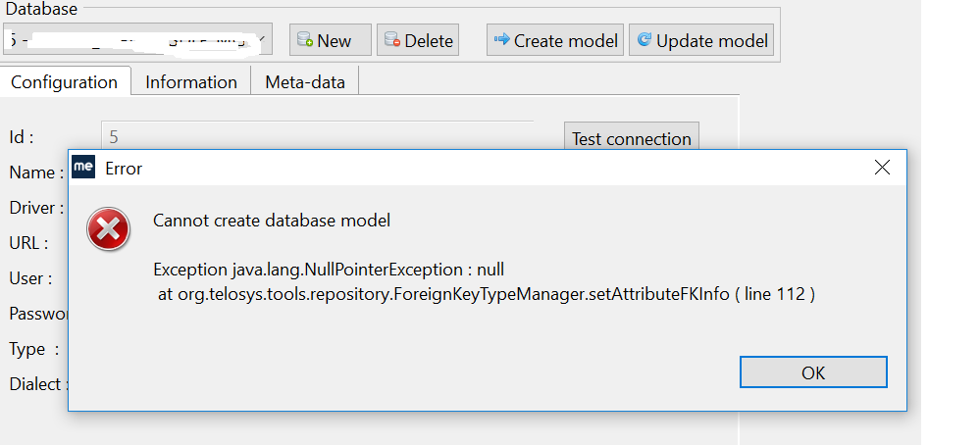Click the Create model button
The height and width of the screenshot is (445, 980).
tap(555, 40)
